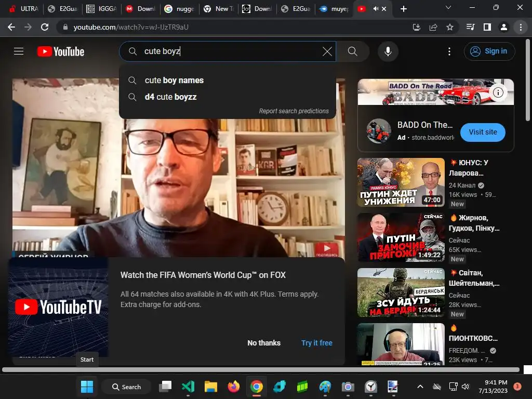
Task: Switch to the muyep tab
Action: tap(335, 9)
